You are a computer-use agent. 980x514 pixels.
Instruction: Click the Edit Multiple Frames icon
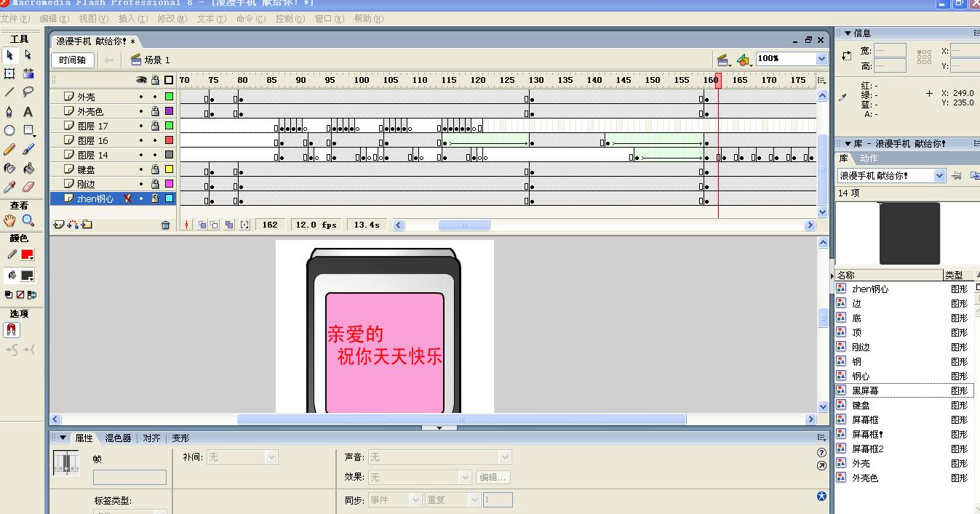click(x=229, y=225)
